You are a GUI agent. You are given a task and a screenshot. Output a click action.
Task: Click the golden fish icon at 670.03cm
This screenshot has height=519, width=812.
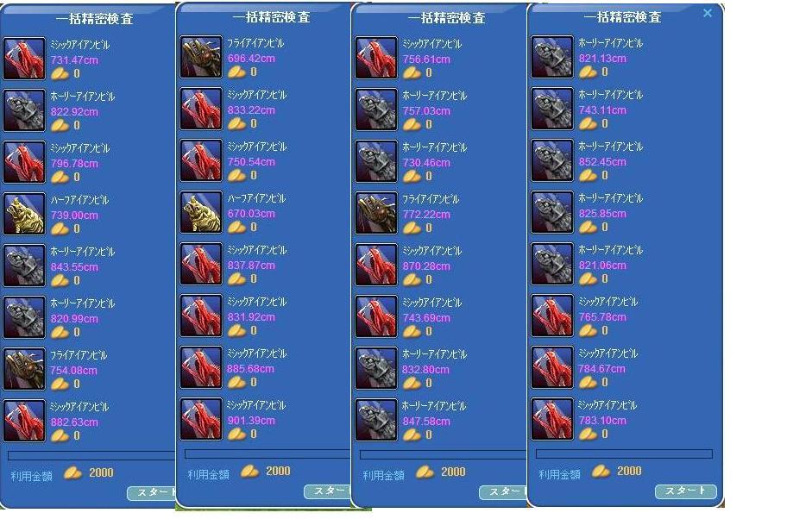click(x=201, y=212)
